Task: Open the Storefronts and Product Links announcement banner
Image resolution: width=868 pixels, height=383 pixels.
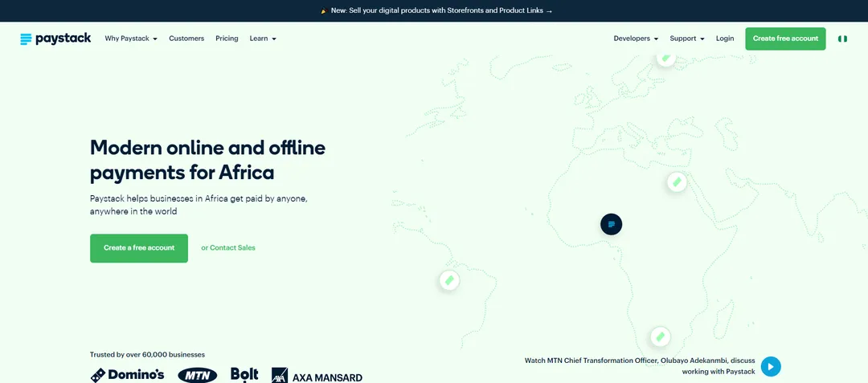Action: [x=436, y=10]
